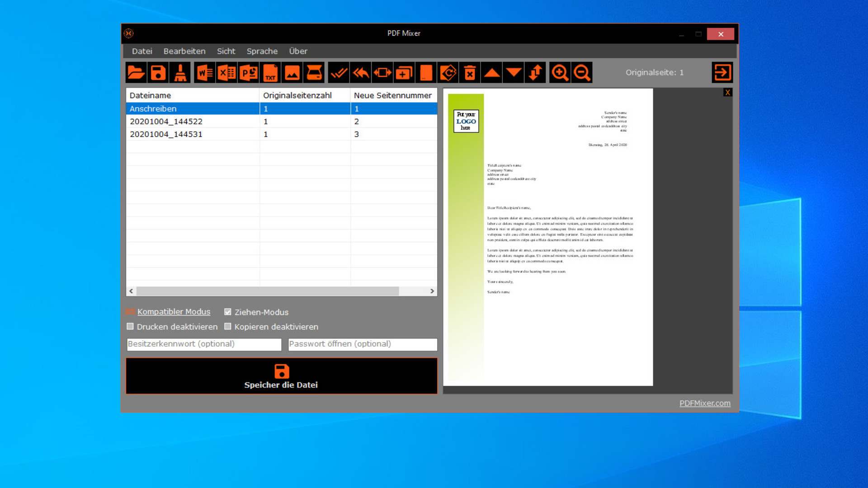868x488 pixels.
Task: Open the Sprache menu
Action: pos(262,51)
